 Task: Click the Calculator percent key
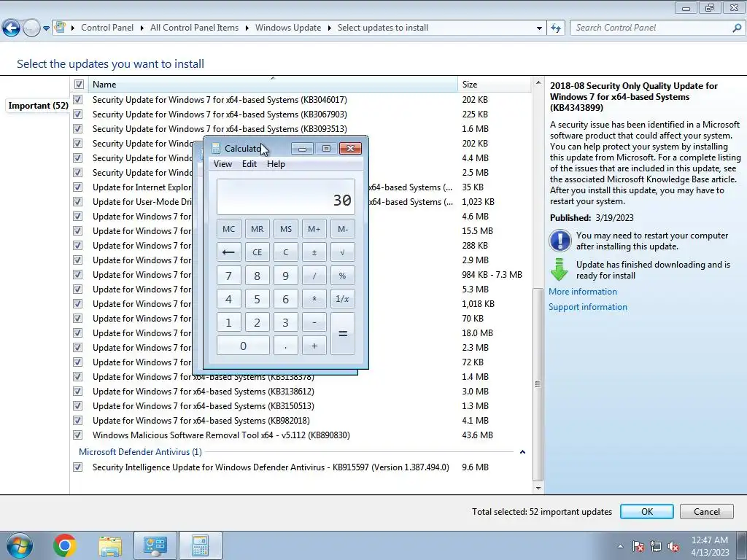pos(343,276)
